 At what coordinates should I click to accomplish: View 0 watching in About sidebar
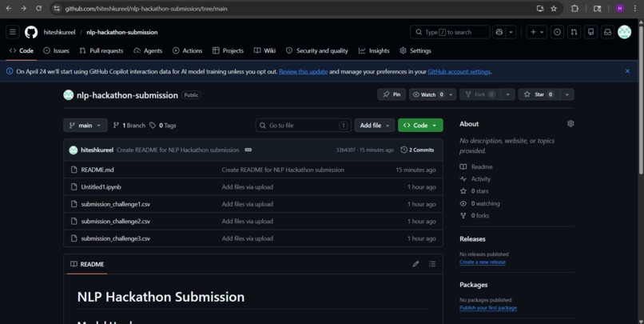[x=480, y=203]
